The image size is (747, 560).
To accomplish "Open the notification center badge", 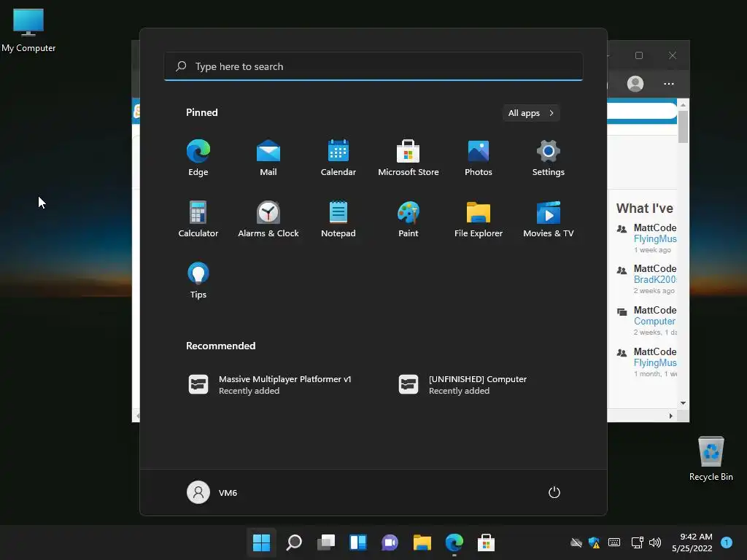I will point(727,542).
